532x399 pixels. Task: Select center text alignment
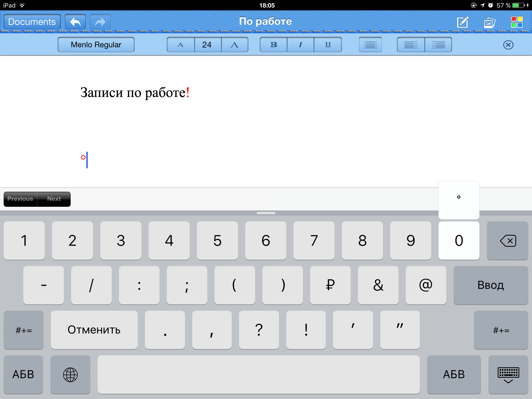pos(370,45)
